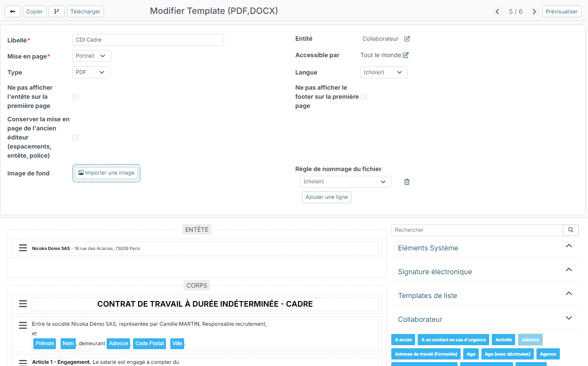
Task: Click the branch versions icon button
Action: (56, 12)
